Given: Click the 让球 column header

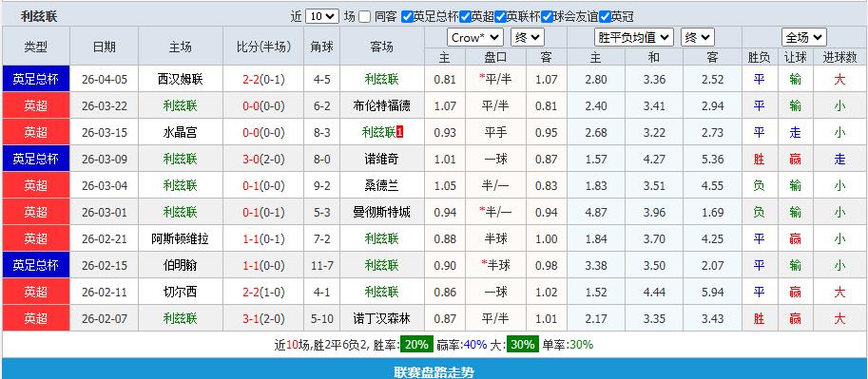Looking at the screenshot, I should point(796,57).
